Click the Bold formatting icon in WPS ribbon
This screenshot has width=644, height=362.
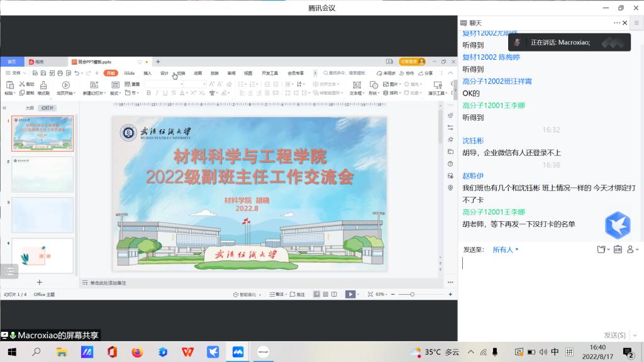coord(148,93)
